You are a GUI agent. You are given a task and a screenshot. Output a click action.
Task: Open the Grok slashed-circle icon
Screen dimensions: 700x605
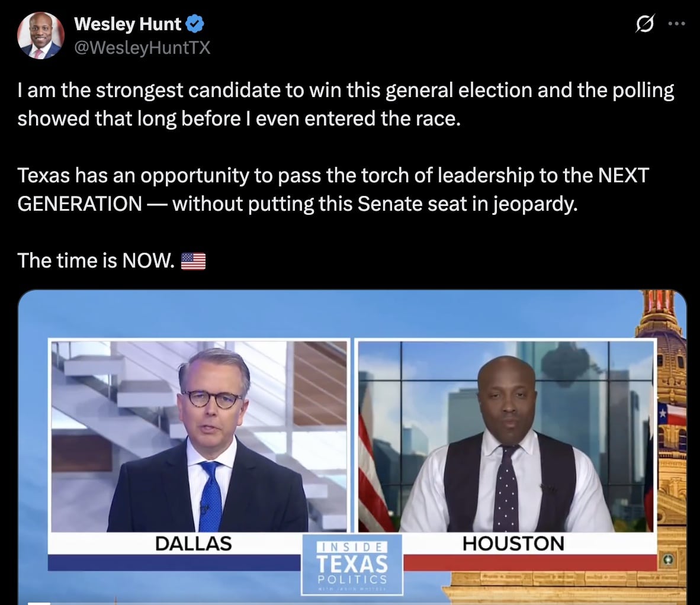point(645,24)
